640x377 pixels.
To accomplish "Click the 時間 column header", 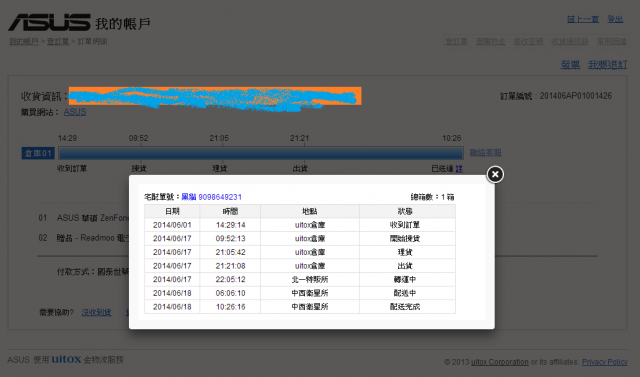I will tap(230, 211).
